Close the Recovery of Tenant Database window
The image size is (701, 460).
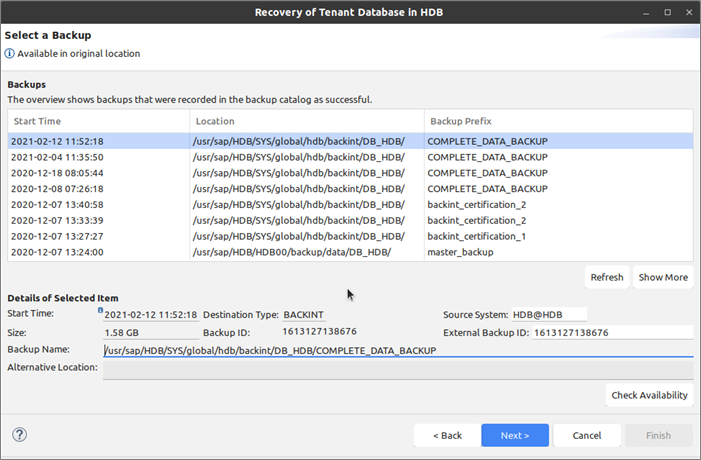pos(689,13)
